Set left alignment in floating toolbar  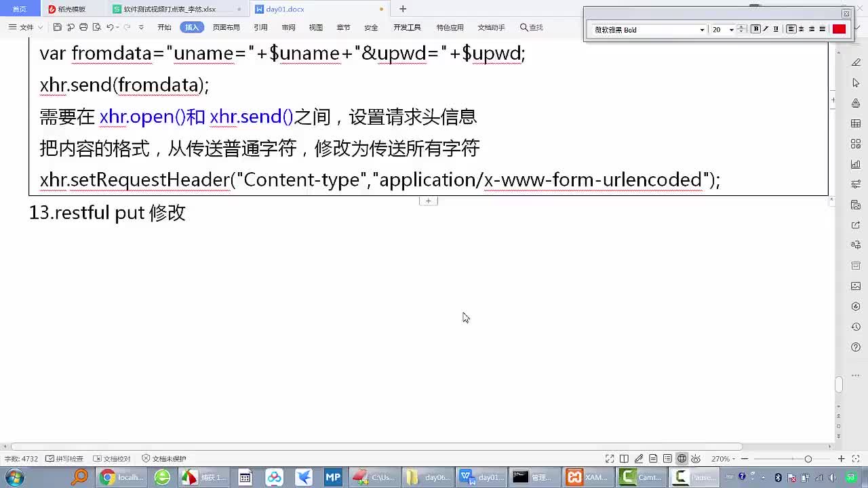[791, 29]
